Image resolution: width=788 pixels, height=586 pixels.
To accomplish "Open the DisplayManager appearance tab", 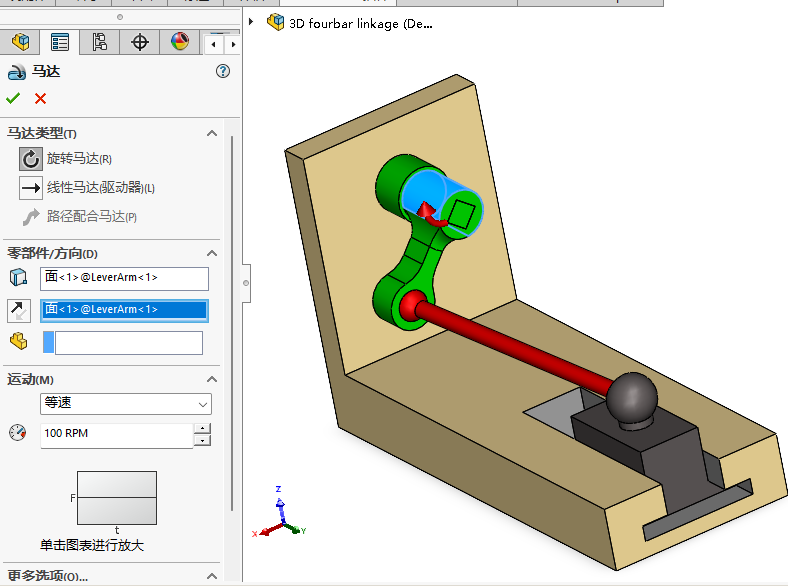I will (179, 42).
